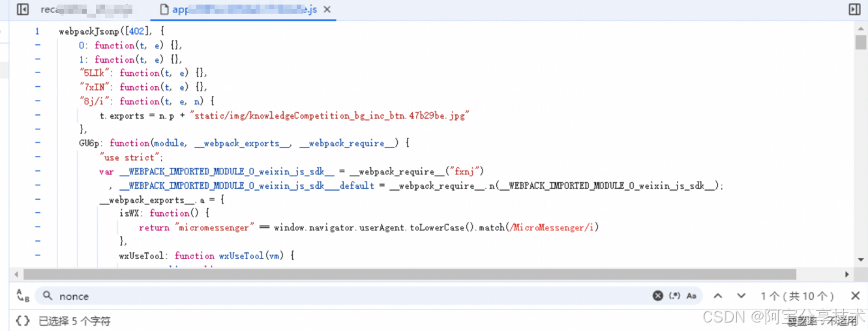The image size is (868, 331).
Task: Click the "7xIN" function line
Action: point(143,87)
